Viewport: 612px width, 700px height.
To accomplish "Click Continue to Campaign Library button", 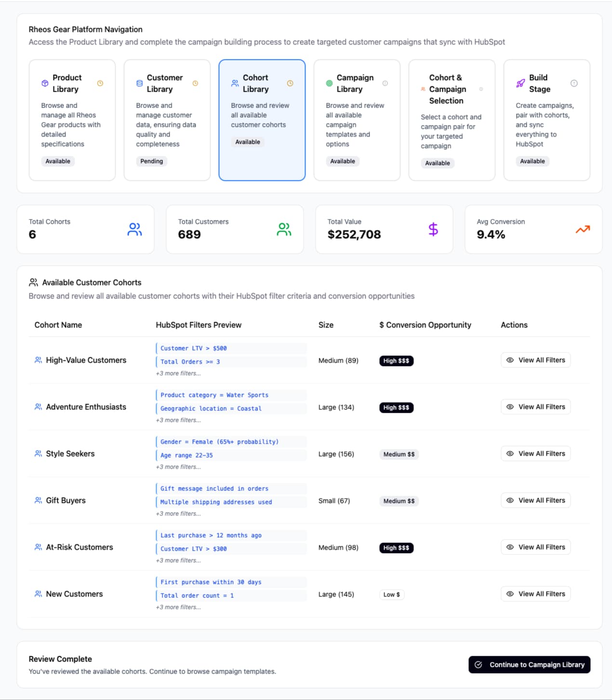I will [529, 665].
